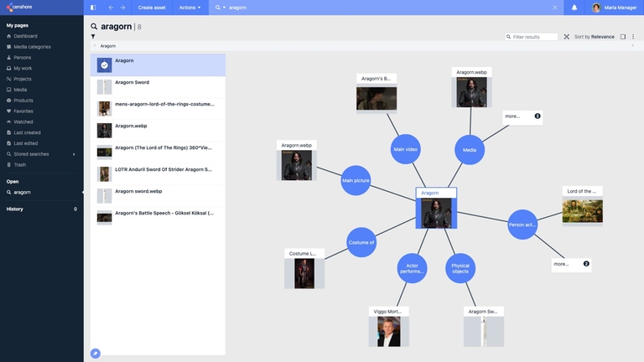Open Favorites page

pyautogui.click(x=23, y=111)
